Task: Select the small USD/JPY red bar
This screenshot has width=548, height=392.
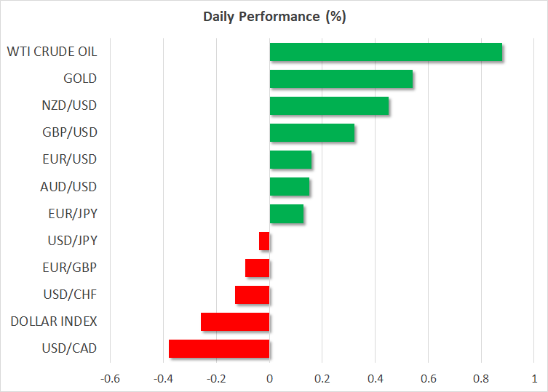Action: pyautogui.click(x=264, y=241)
